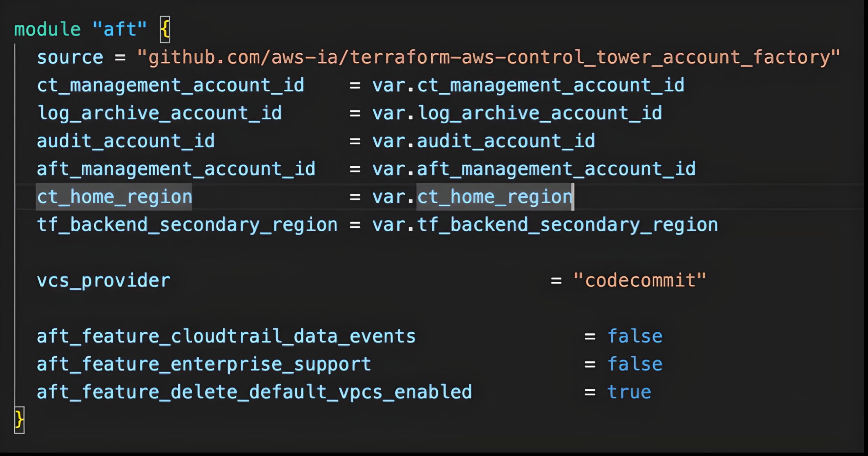Click var.aft_management_account_id reference
The width and height of the screenshot is (868, 456).
pyautogui.click(x=534, y=169)
